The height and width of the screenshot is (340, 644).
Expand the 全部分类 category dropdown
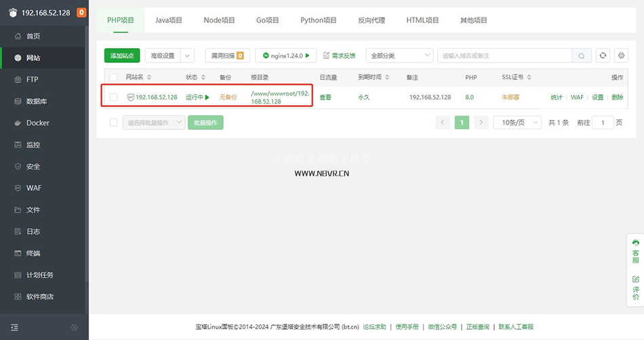coord(399,56)
